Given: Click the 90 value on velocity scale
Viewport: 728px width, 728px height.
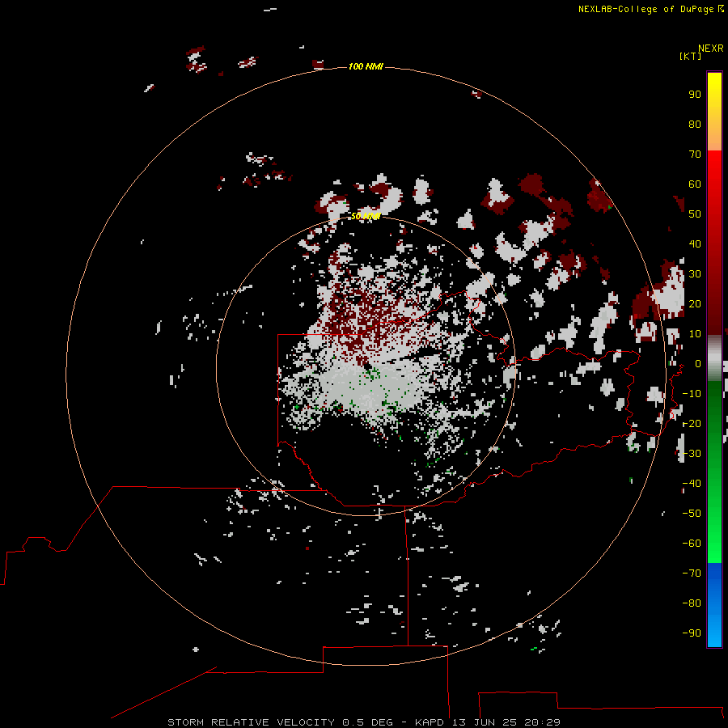Looking at the screenshot, I should click(x=695, y=95).
